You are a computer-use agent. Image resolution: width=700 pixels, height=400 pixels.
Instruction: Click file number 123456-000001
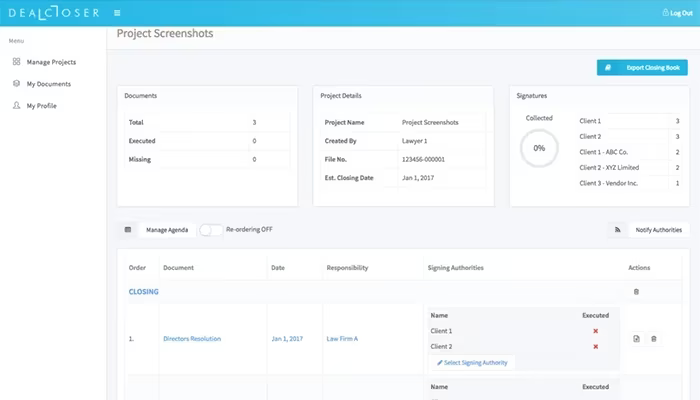click(x=423, y=159)
